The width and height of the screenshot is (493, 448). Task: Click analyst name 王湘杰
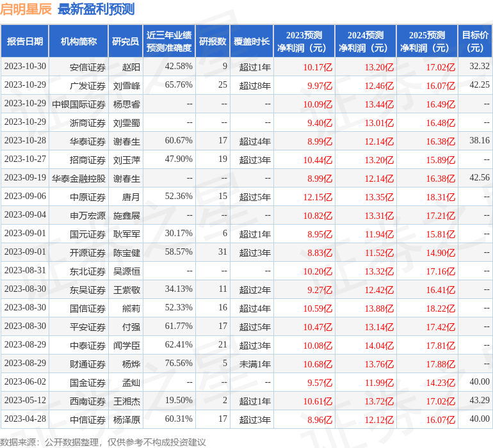pos(127,401)
